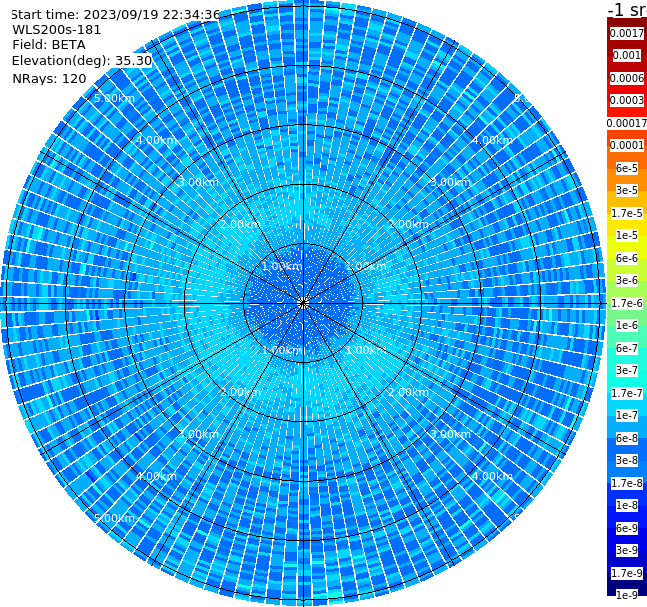Click the 1.7e-8 colorbar value
The width and height of the screenshot is (647, 607).
pyautogui.click(x=627, y=483)
